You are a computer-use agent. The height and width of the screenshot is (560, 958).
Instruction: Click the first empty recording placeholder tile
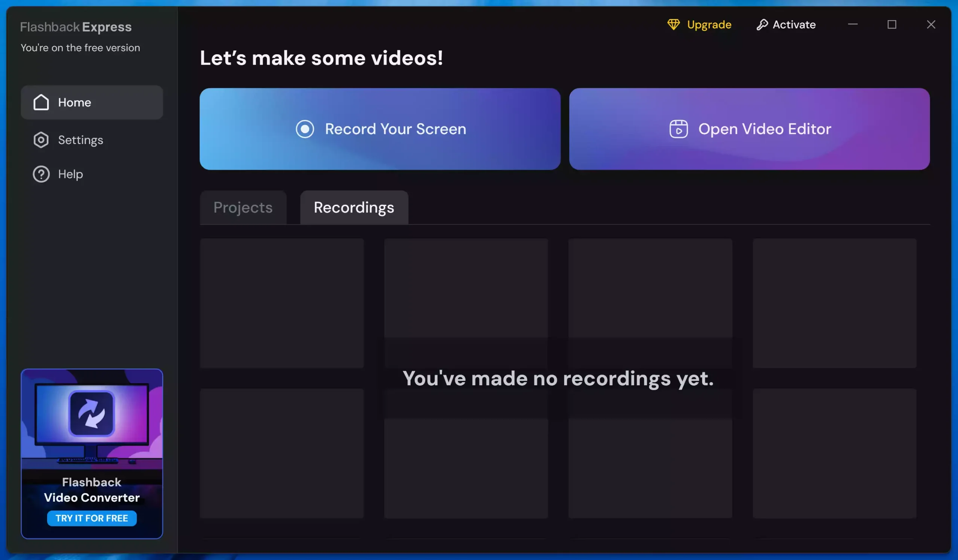tap(282, 303)
